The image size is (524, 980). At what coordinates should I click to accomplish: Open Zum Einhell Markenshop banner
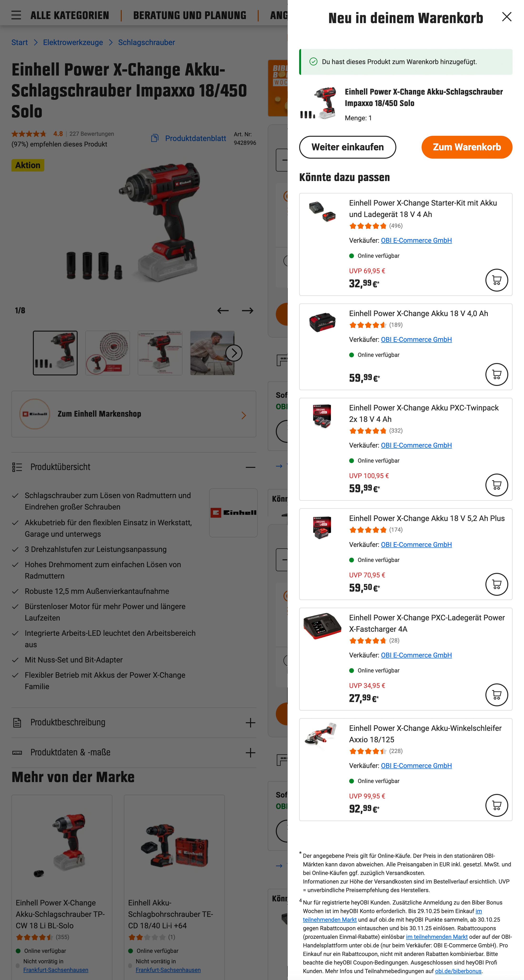coord(133,414)
